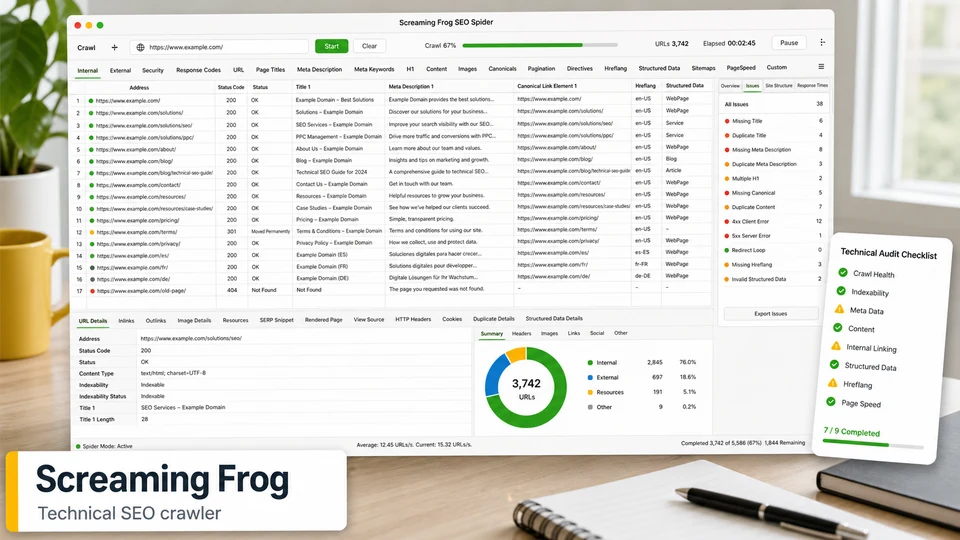This screenshot has width=960, height=540.
Task: Open the HTTP Headers tab
Action: coord(413,320)
